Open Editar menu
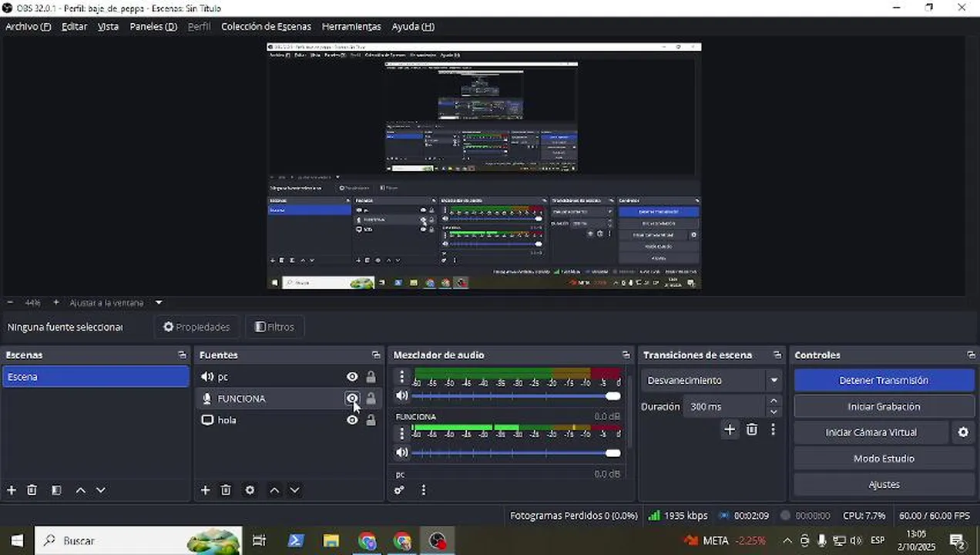Screen dimensions: 980x555 [x=75, y=26]
